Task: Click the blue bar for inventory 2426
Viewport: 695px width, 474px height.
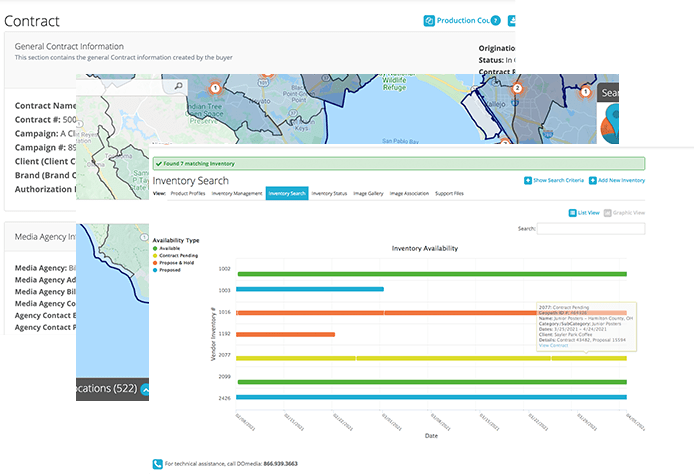Action: coord(431,397)
